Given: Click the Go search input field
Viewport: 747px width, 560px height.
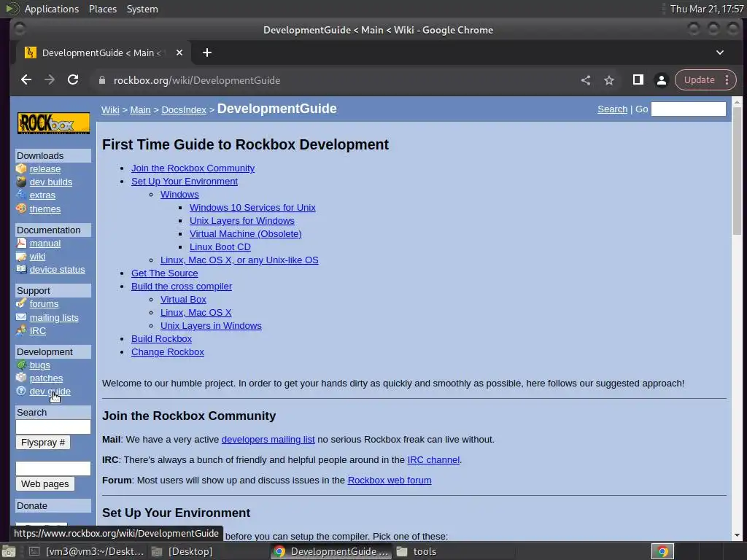Looking at the screenshot, I should pyautogui.click(x=689, y=109).
